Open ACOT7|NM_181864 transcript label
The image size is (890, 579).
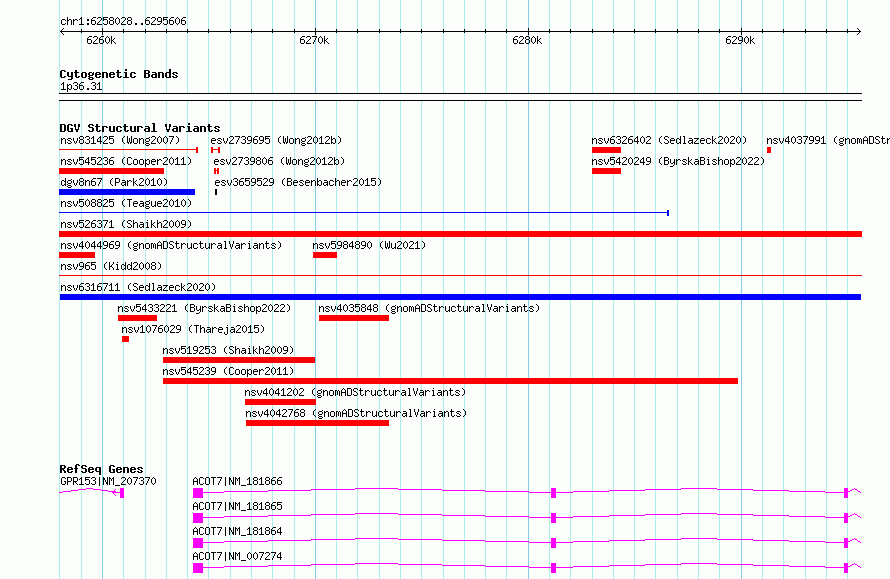[237, 531]
